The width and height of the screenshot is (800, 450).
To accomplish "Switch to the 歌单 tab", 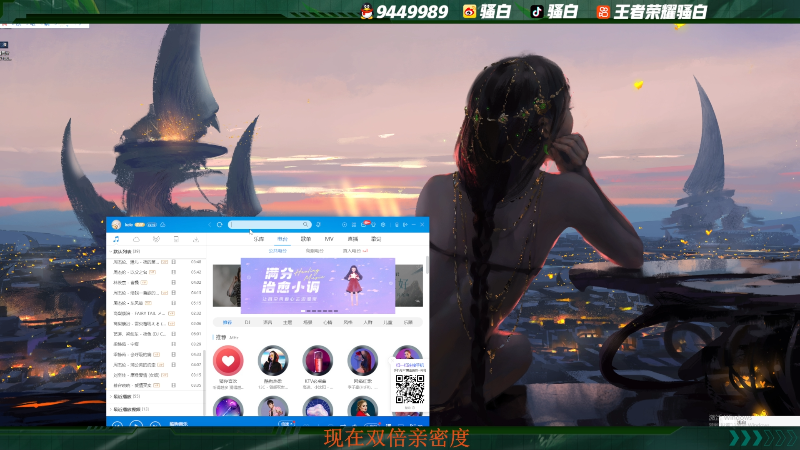I will 306,239.
